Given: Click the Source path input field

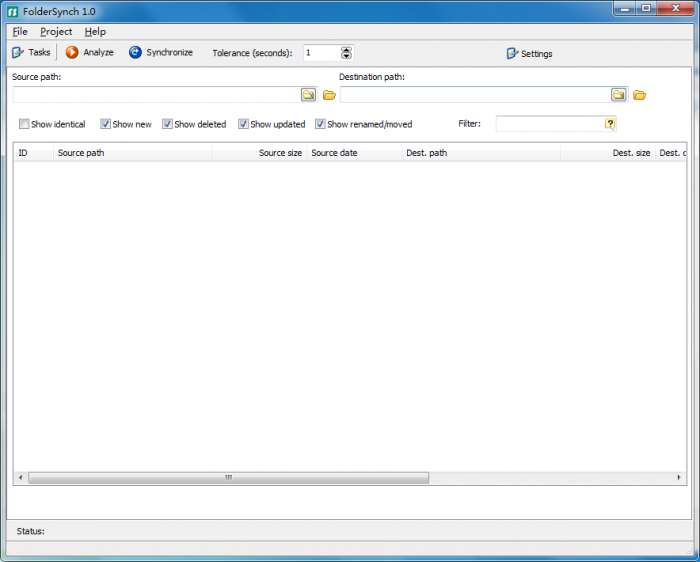Looking at the screenshot, I should (156, 95).
